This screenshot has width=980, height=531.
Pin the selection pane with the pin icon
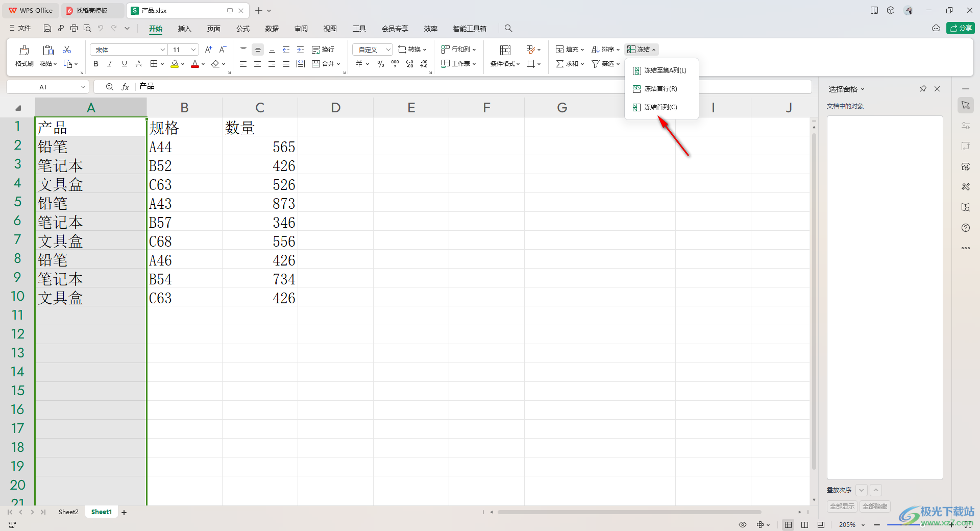tap(923, 89)
